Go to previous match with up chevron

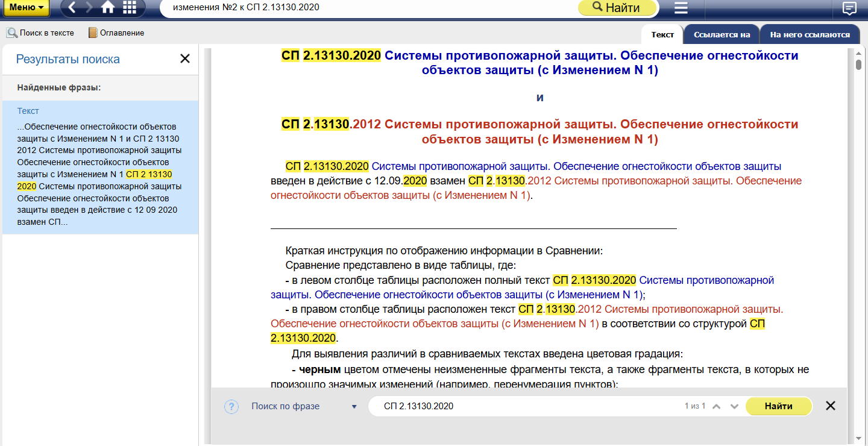tap(717, 406)
